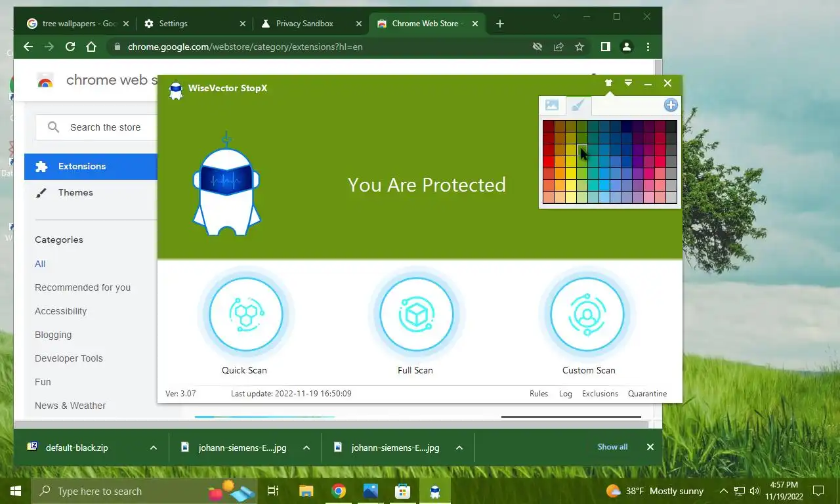The height and width of the screenshot is (504, 840).
Task: Open the WiseVector StopX triangle menu icon
Action: [x=628, y=83]
